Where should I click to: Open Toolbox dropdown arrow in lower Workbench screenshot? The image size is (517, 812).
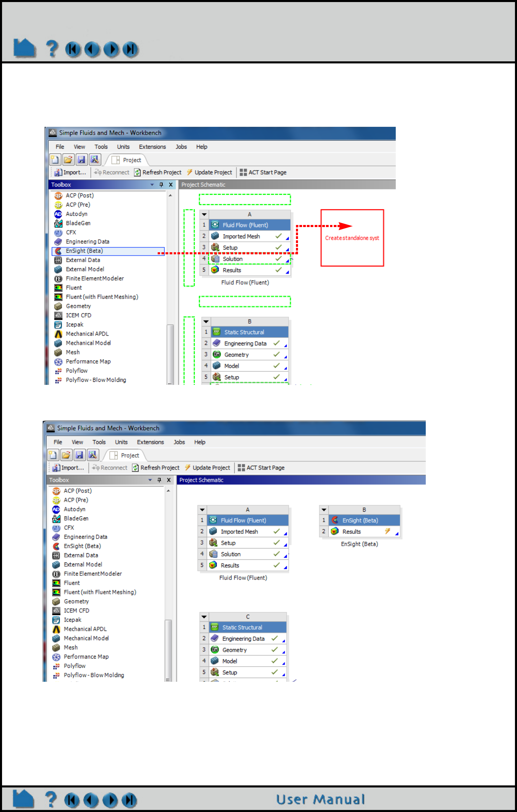pyautogui.click(x=150, y=480)
